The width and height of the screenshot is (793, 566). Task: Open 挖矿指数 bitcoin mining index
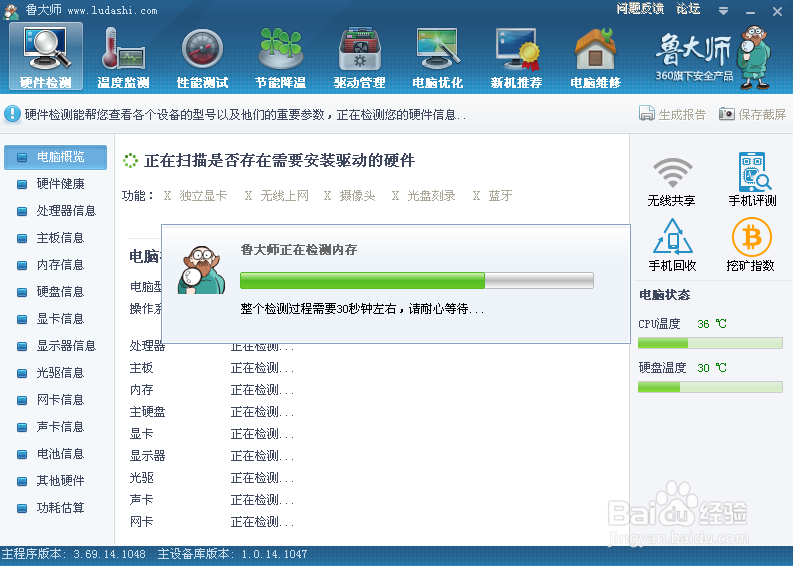751,245
